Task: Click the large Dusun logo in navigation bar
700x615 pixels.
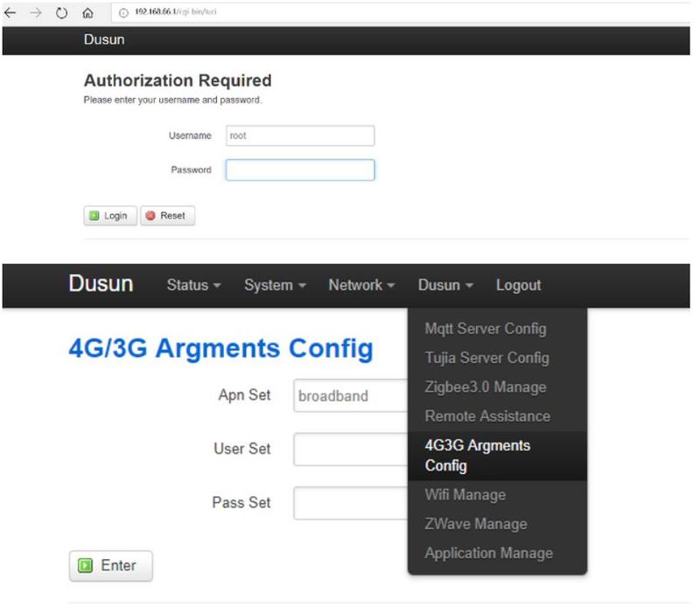Action: point(101,283)
